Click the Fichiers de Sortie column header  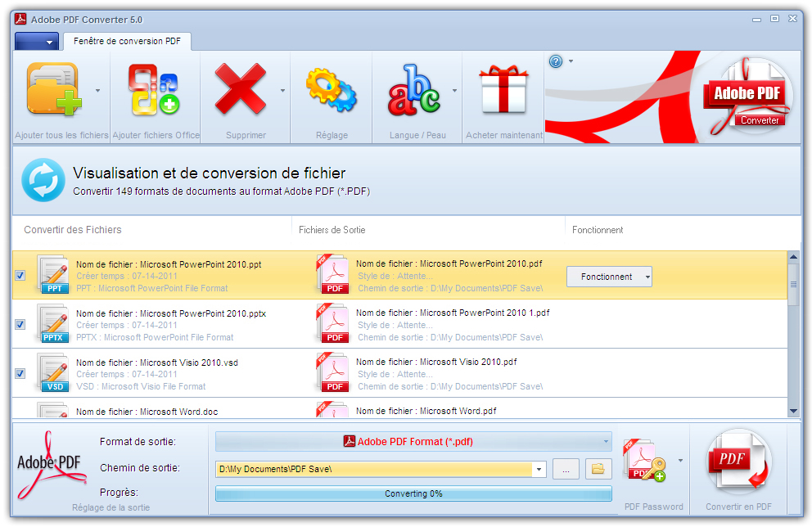click(332, 230)
